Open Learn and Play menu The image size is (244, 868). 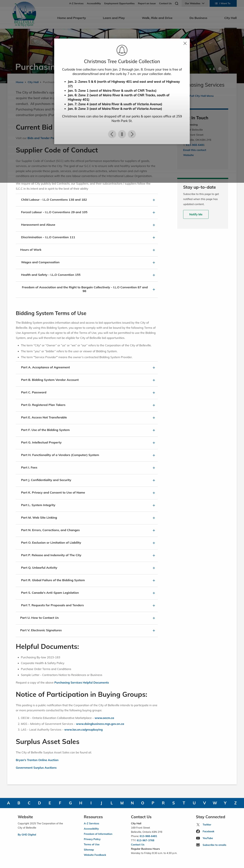pos(114,18)
